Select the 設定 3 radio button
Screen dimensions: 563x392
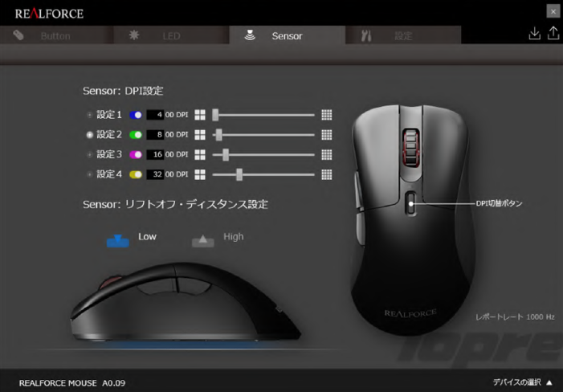(90, 155)
